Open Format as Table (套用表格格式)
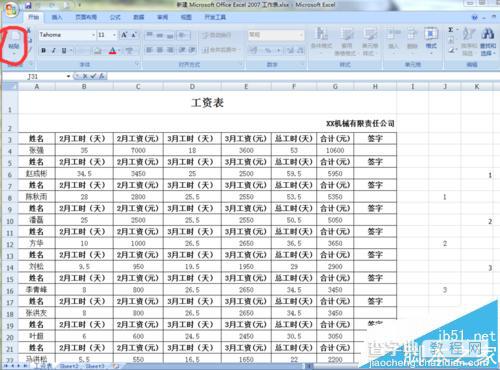This screenshot has width=500, height=370. click(347, 41)
